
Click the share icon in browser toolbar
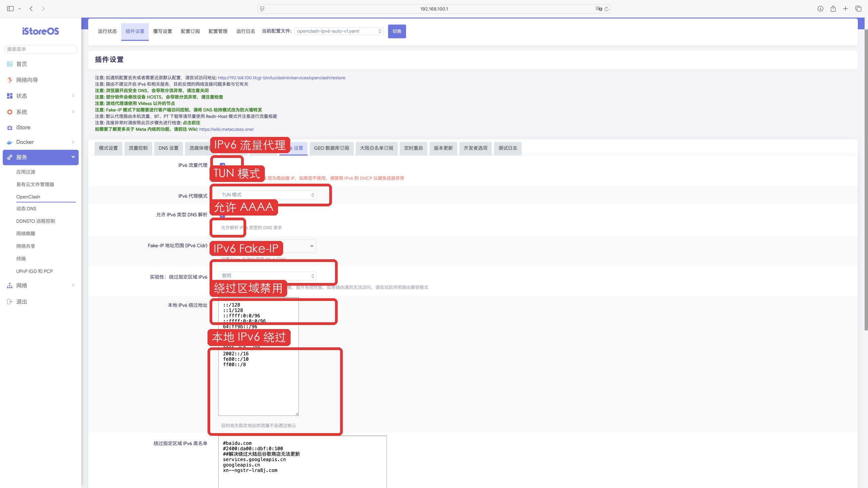(x=833, y=9)
